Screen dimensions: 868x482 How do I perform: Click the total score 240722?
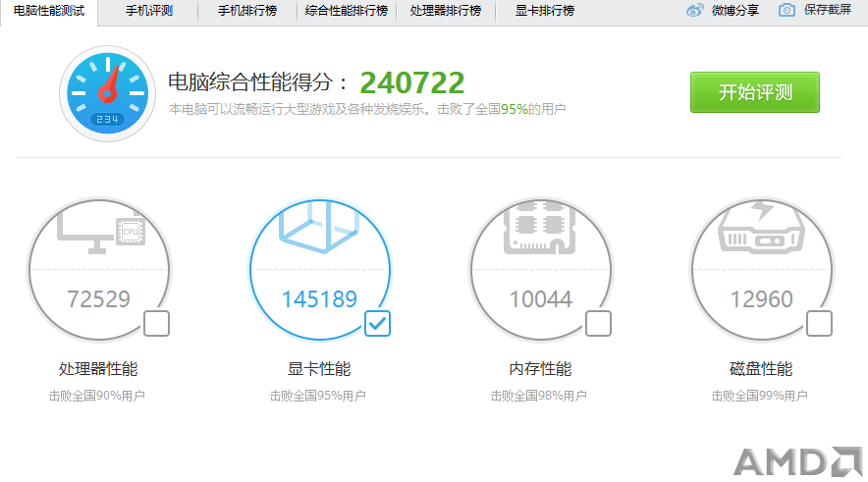pyautogui.click(x=411, y=83)
